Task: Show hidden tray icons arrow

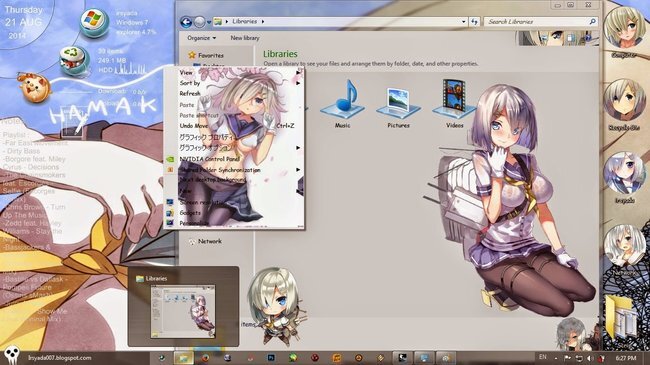Action: (556, 358)
